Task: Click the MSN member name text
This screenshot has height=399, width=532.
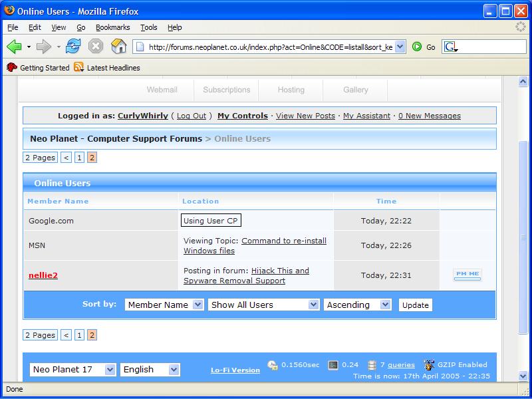Action: (37, 245)
